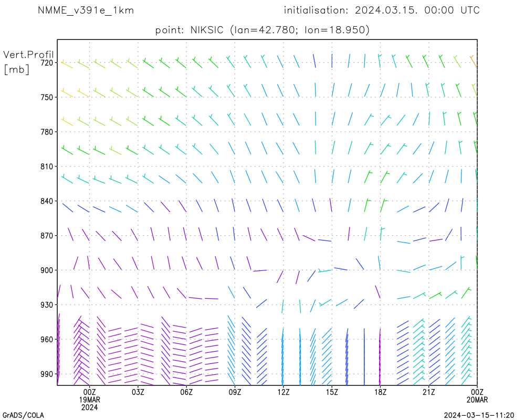Click the 15Z time axis label
The image size is (525, 420).
332,392
